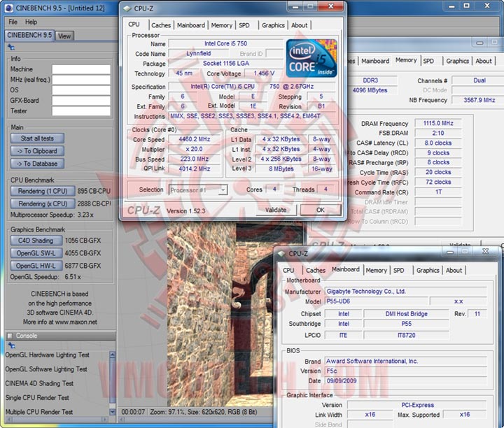Screen dimensions: 504x428
Task: Click the console vertical scrollbar track
Action: 112,383
